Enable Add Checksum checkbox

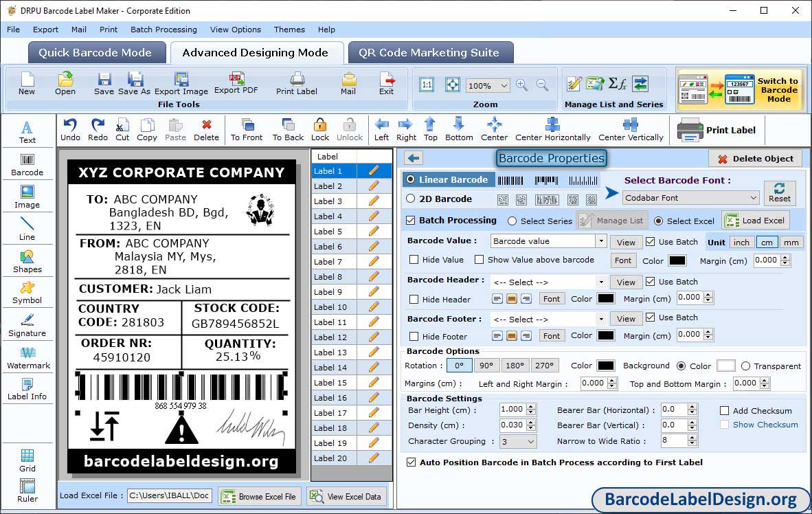tap(725, 411)
